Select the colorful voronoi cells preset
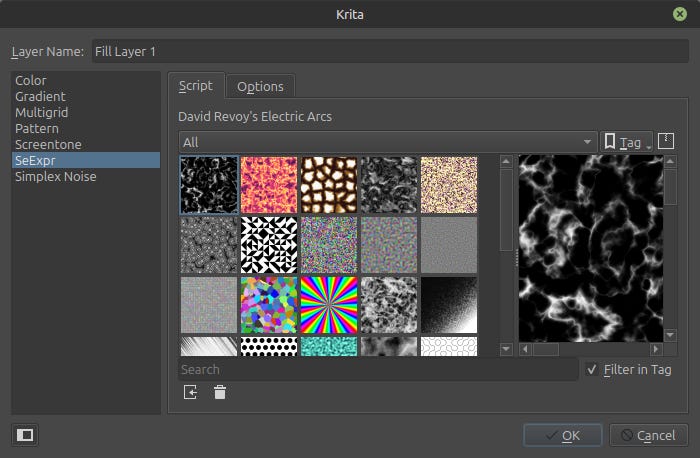 269,305
